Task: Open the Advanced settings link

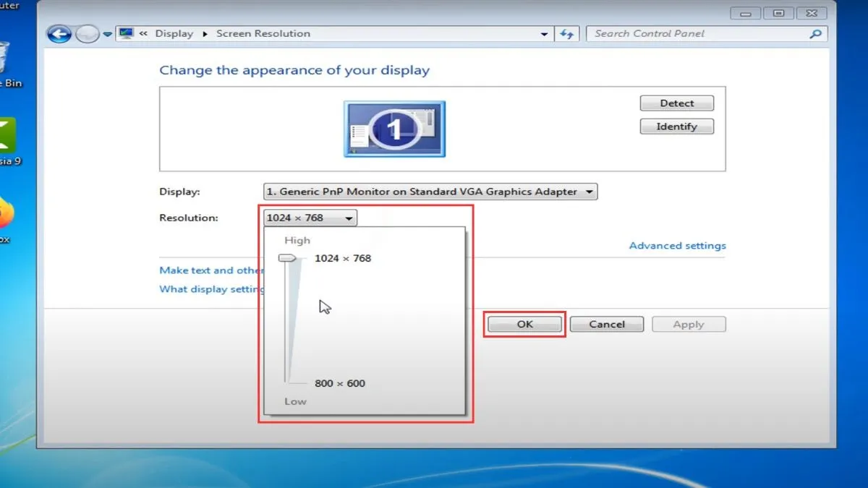Action: click(677, 246)
